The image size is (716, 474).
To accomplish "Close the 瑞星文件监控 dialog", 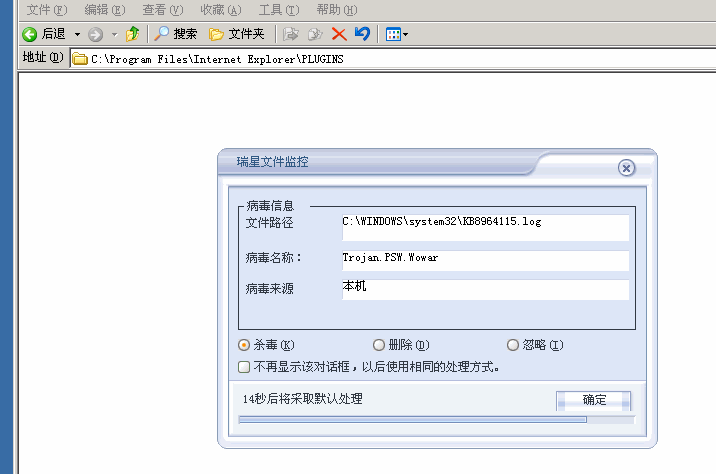I will point(626,168).
